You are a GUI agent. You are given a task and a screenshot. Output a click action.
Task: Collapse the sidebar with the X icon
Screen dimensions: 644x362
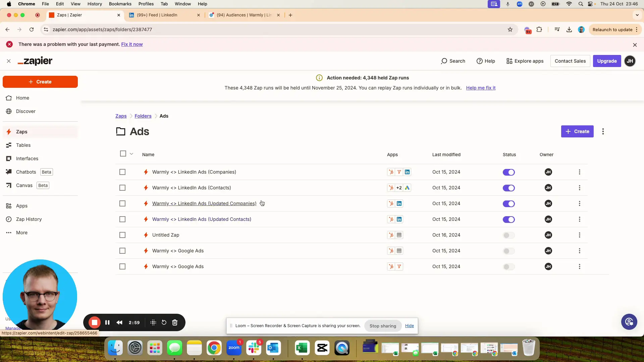point(9,61)
